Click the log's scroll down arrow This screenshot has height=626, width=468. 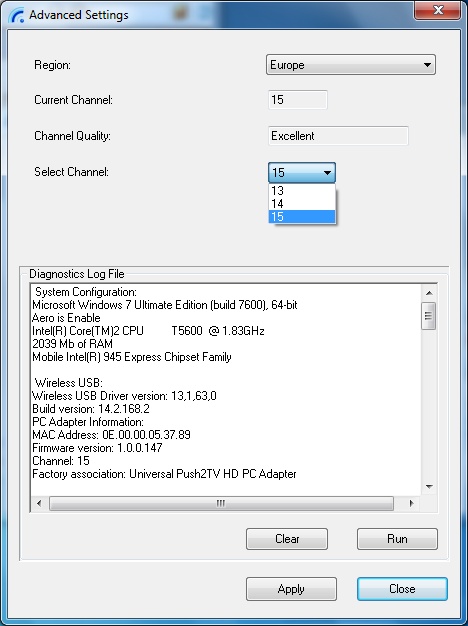pos(429,487)
